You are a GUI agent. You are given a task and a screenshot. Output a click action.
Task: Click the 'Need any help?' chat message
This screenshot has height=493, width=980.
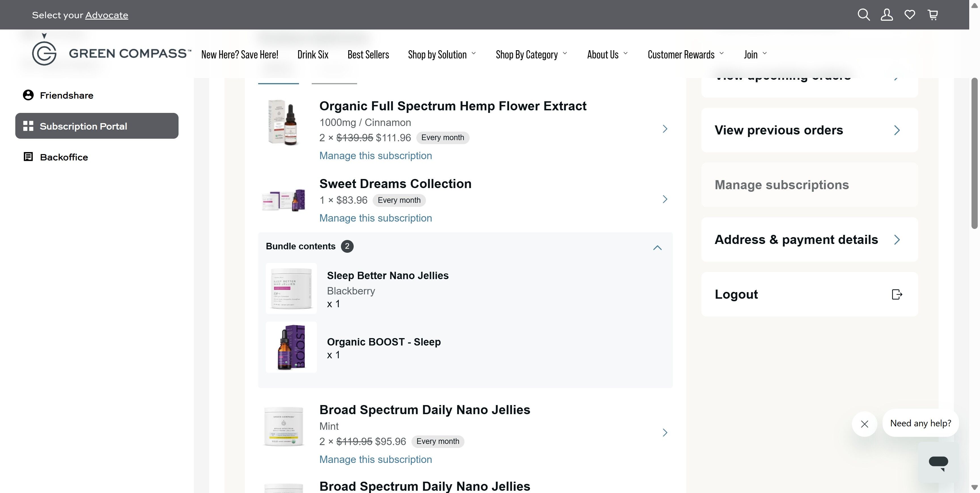[921, 423]
